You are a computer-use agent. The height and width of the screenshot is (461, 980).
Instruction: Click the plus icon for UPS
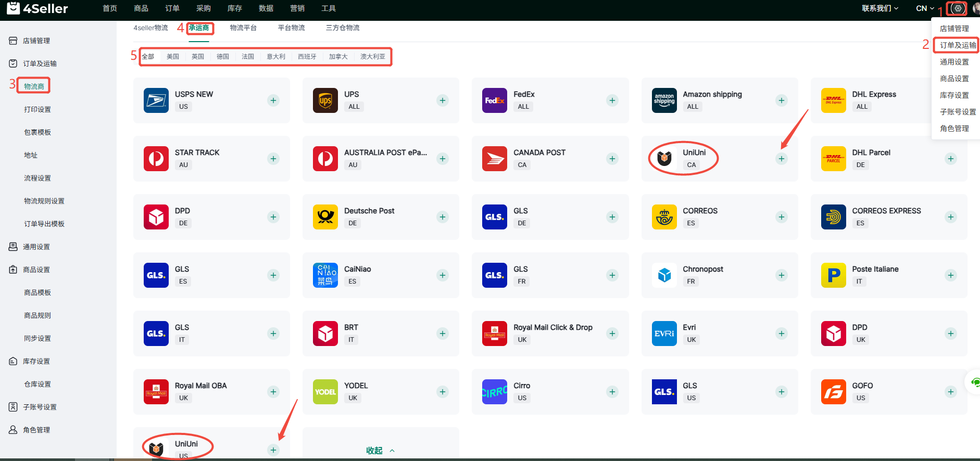pos(443,100)
